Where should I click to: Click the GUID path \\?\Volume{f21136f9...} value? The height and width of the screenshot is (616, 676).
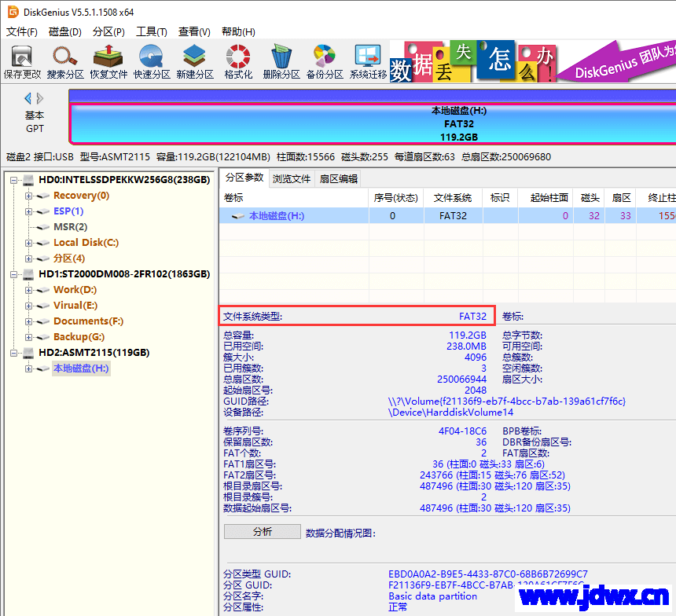coord(506,401)
